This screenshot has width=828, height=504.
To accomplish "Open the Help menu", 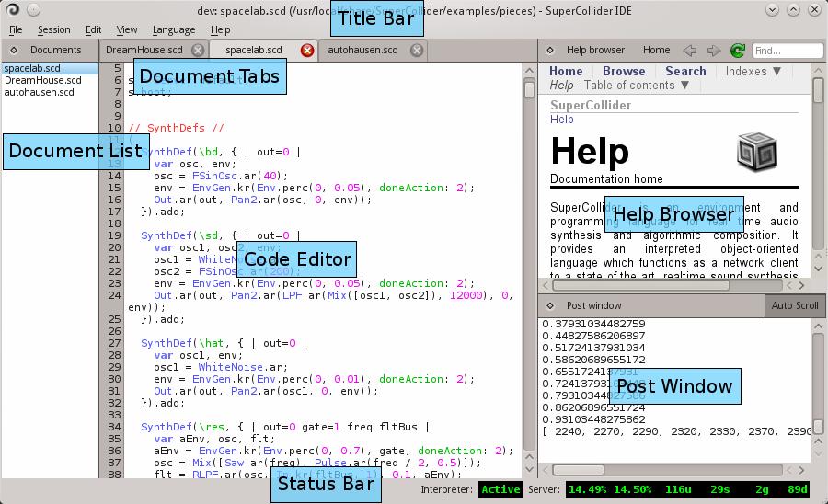I will 220,30.
